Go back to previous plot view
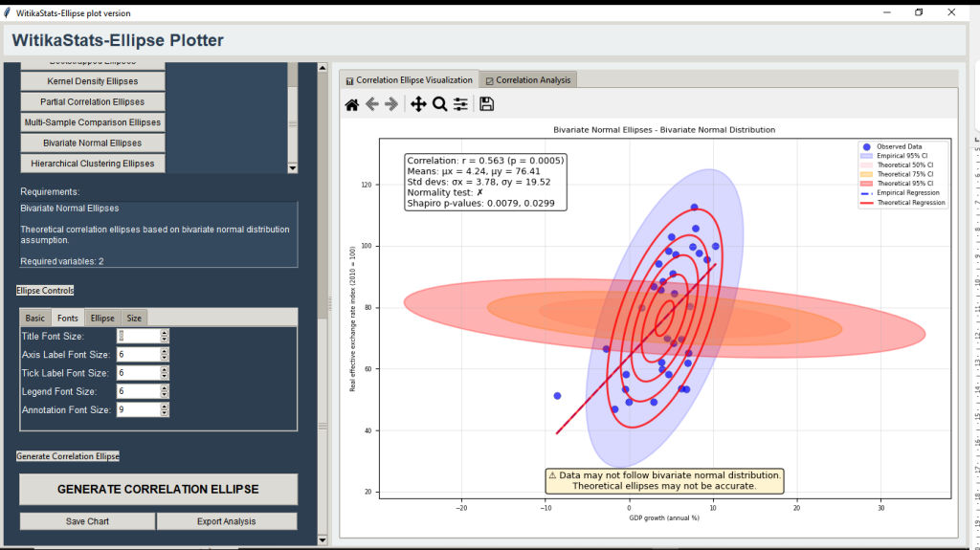 [x=372, y=104]
